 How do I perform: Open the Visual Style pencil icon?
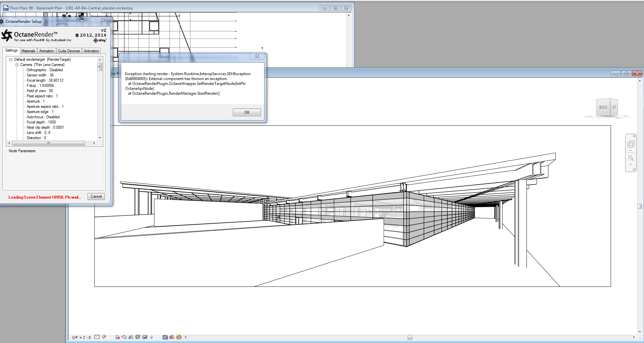click(104, 337)
